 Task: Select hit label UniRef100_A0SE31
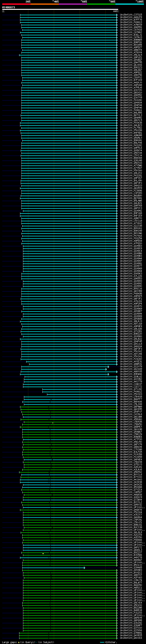131,361
